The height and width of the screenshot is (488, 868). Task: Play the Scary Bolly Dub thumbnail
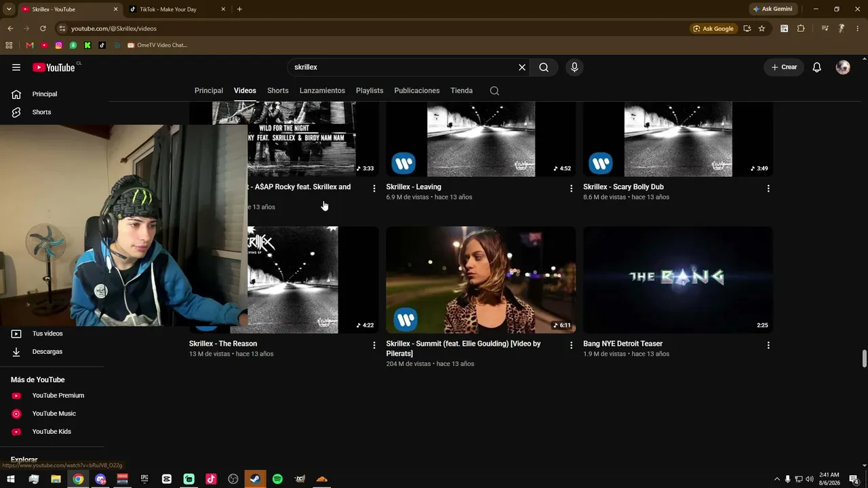(678, 139)
